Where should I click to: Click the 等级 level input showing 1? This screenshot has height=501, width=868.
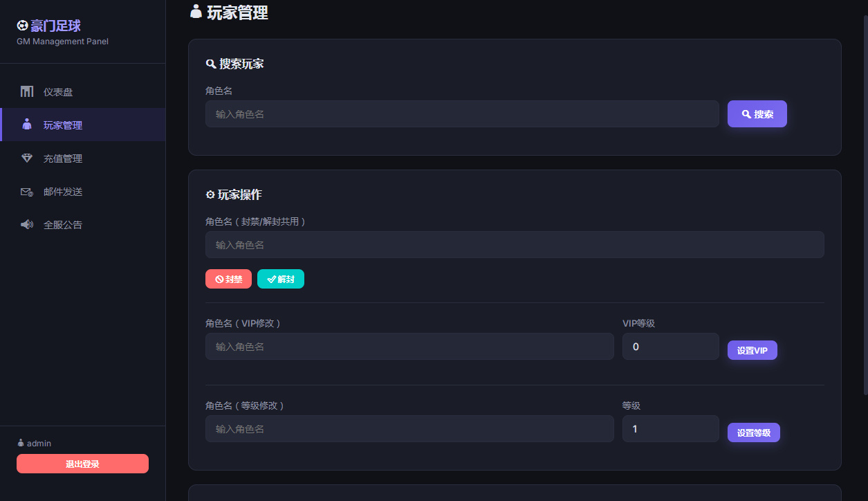670,428
